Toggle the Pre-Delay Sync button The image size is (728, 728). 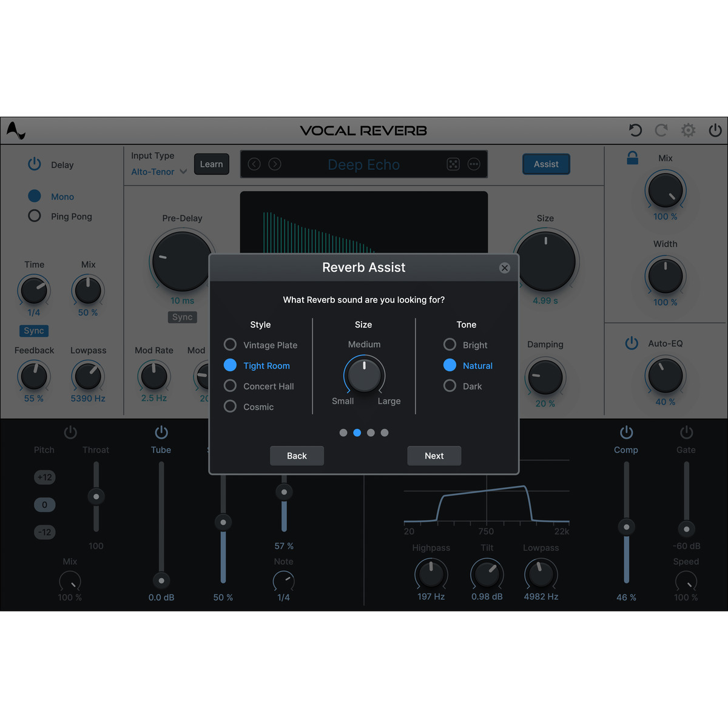182,317
